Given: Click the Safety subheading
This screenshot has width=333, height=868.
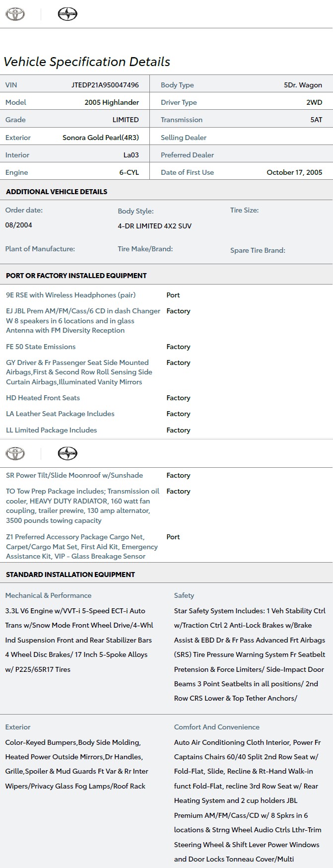Looking at the screenshot, I should coord(184,595).
